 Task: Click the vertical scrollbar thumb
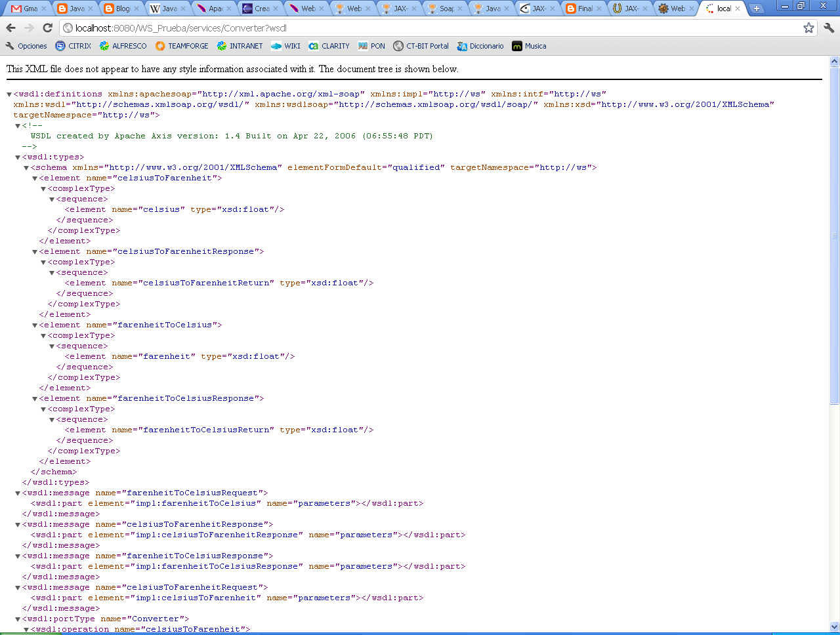(x=834, y=236)
